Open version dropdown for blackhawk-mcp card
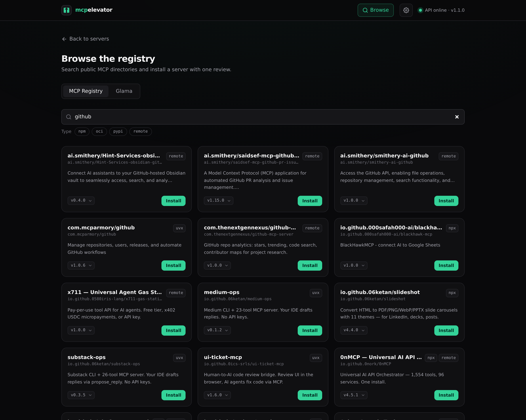526x420 pixels. pos(354,265)
